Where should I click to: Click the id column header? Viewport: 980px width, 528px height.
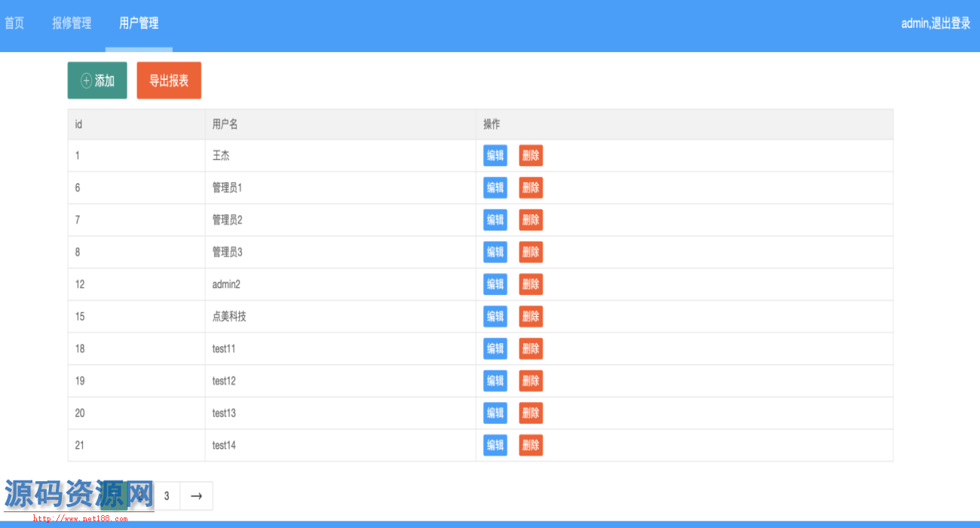click(136, 124)
